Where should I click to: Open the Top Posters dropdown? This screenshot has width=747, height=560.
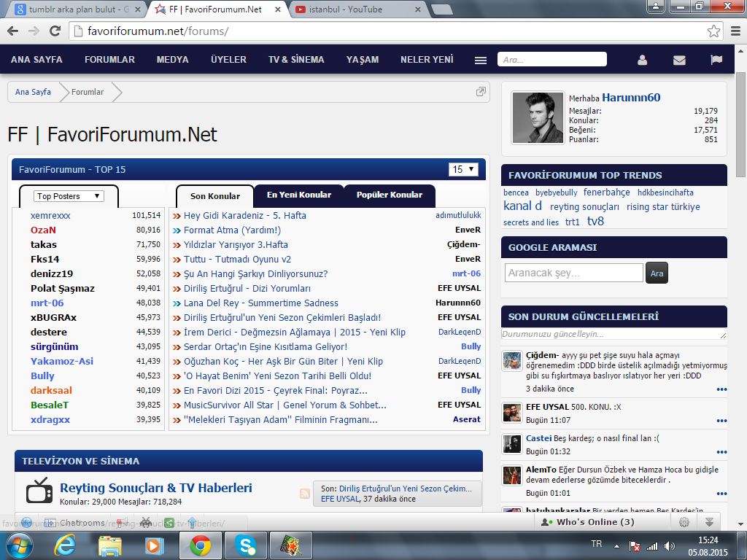[70, 196]
